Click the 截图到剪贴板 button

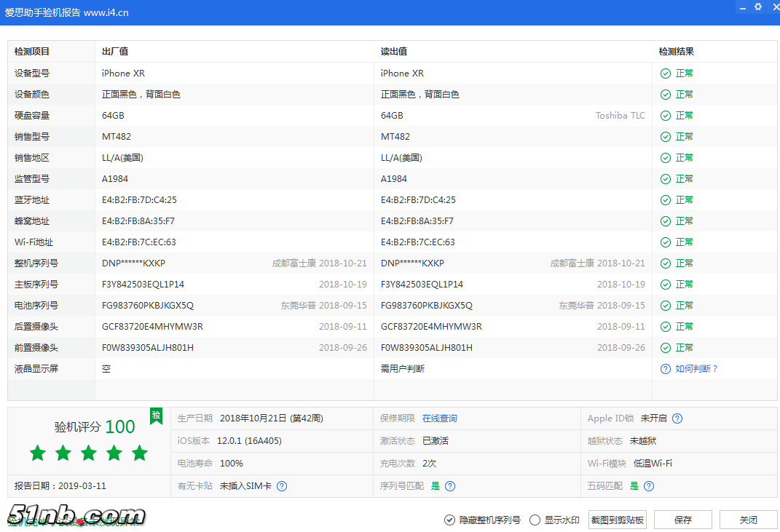tap(618, 520)
